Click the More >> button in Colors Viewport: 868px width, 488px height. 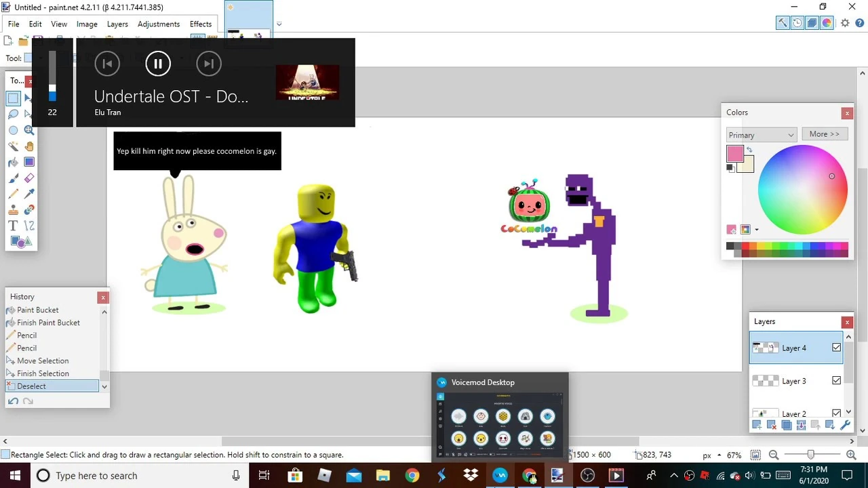tap(824, 134)
